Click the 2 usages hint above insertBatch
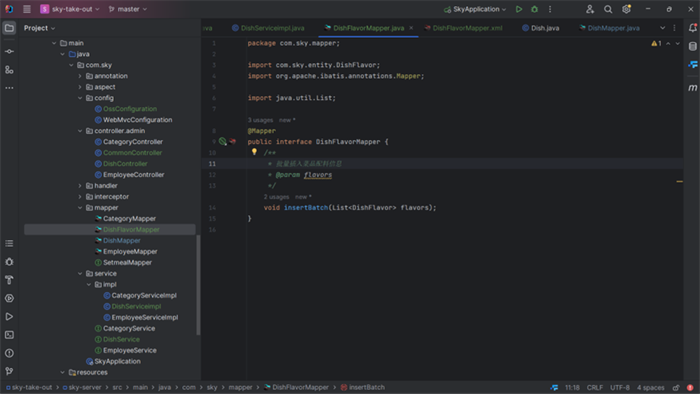Image resolution: width=700 pixels, height=394 pixels. pos(276,197)
